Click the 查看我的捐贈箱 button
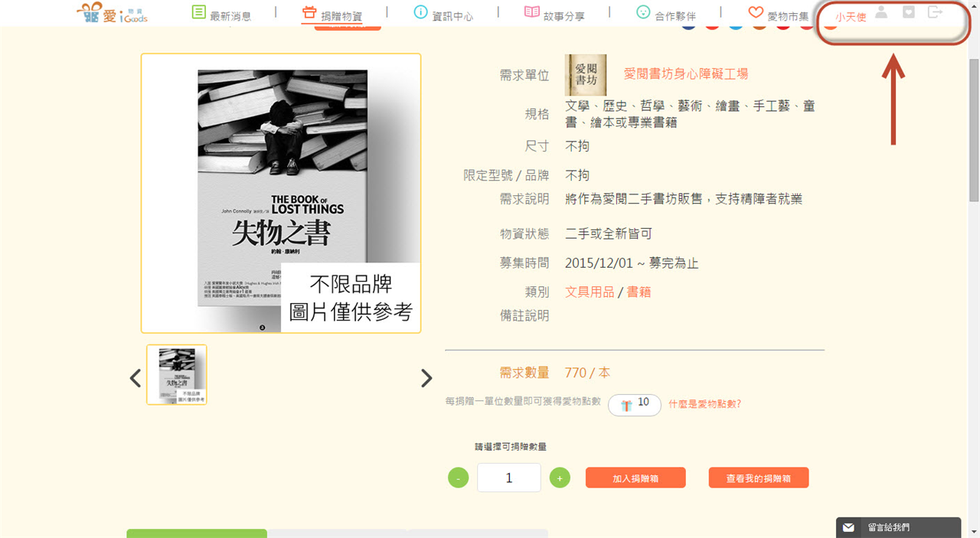The height and width of the screenshot is (538, 980). [x=759, y=478]
